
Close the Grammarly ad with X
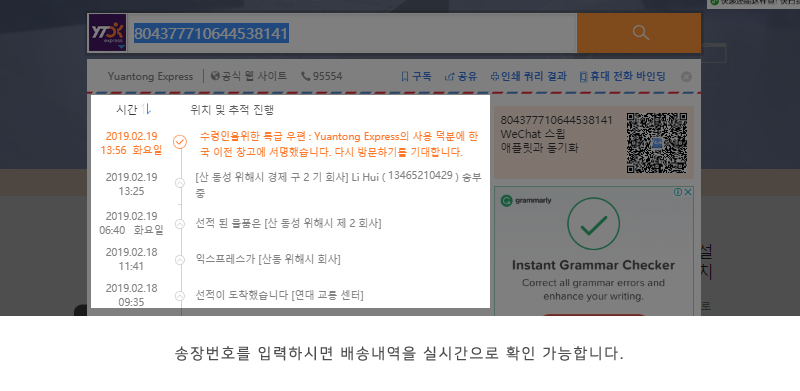click(x=688, y=192)
